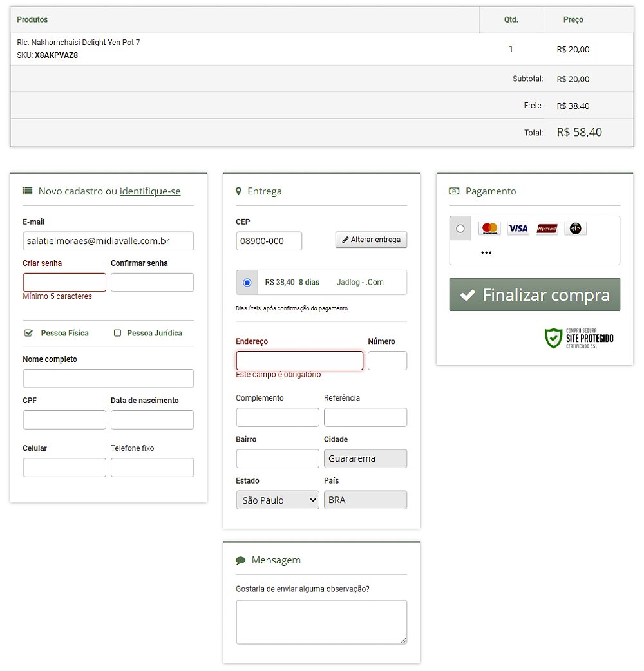Click the Hipercard payment icon
Viewport: 644px width, 671px height.
tap(547, 229)
